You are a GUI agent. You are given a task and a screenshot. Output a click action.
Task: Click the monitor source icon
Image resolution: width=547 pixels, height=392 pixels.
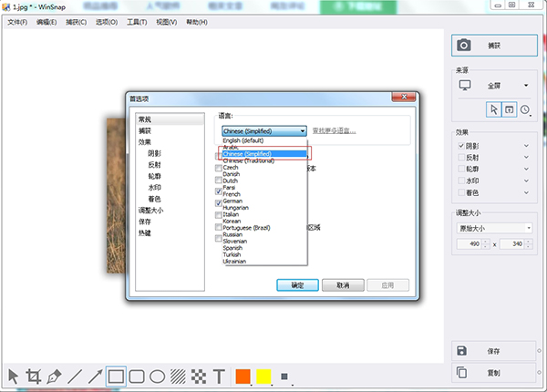click(x=465, y=86)
